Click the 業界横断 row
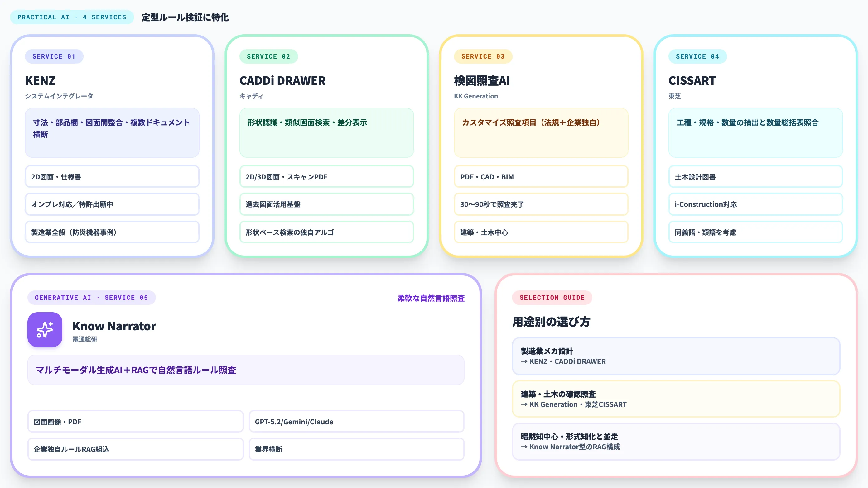 pyautogui.click(x=356, y=449)
